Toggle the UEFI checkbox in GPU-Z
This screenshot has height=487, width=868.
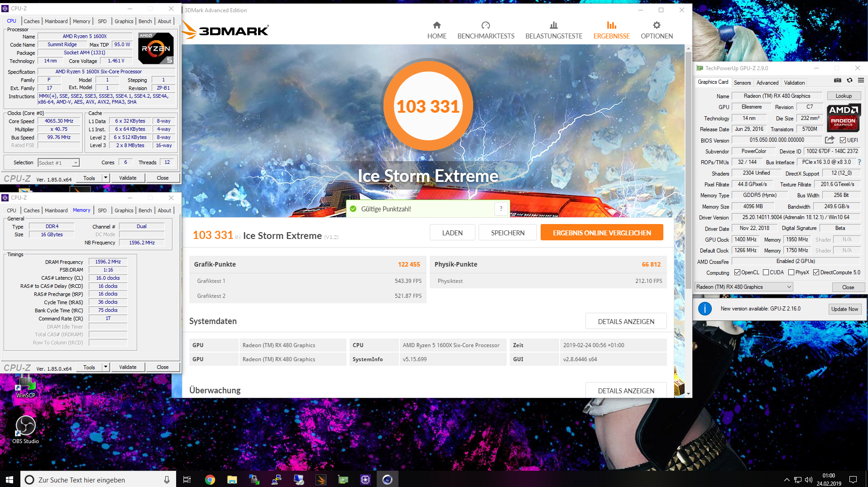point(843,140)
